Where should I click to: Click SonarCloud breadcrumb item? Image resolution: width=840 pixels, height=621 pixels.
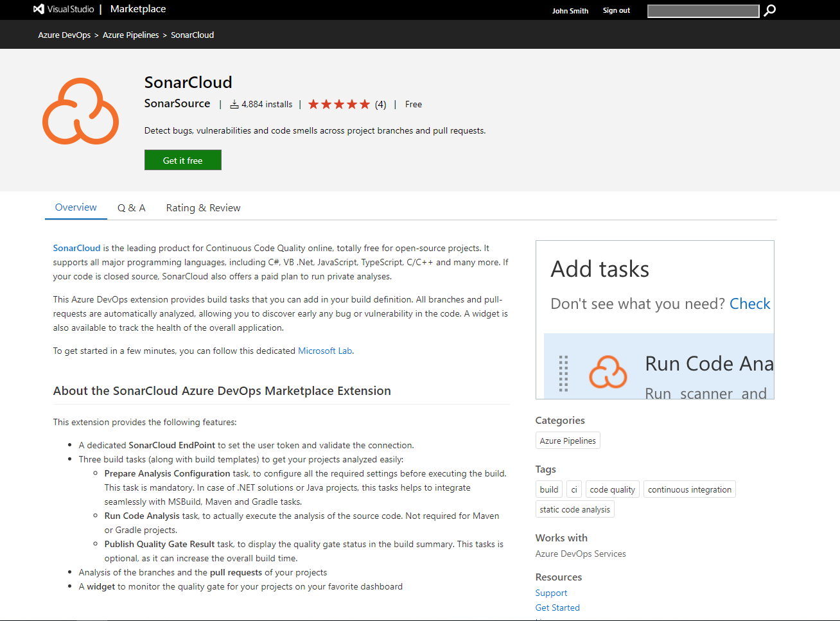click(193, 35)
